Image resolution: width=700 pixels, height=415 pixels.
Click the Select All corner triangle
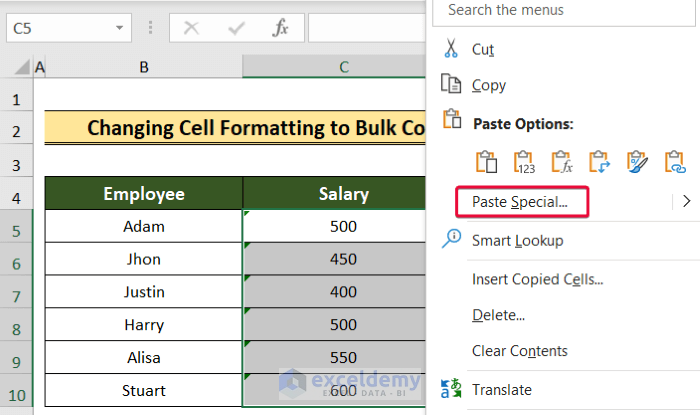(x=20, y=67)
